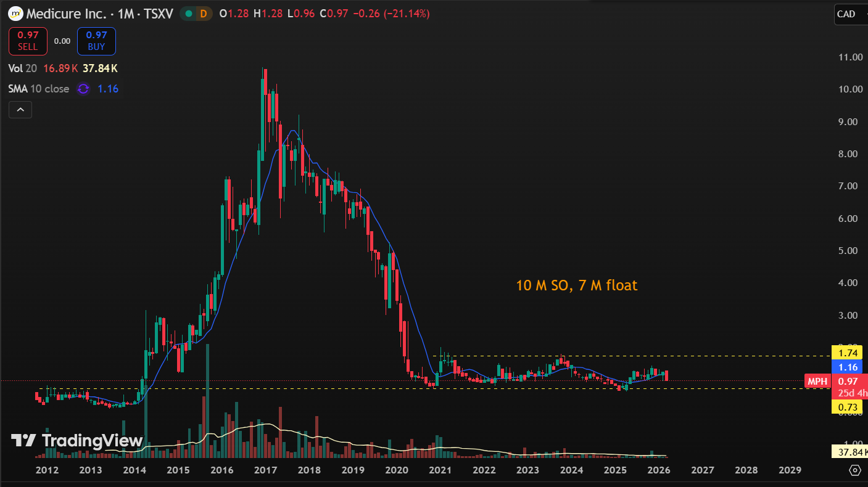This screenshot has height=487, width=868.
Task: Select the Vol 20 indicator legend
Action: tap(22, 68)
